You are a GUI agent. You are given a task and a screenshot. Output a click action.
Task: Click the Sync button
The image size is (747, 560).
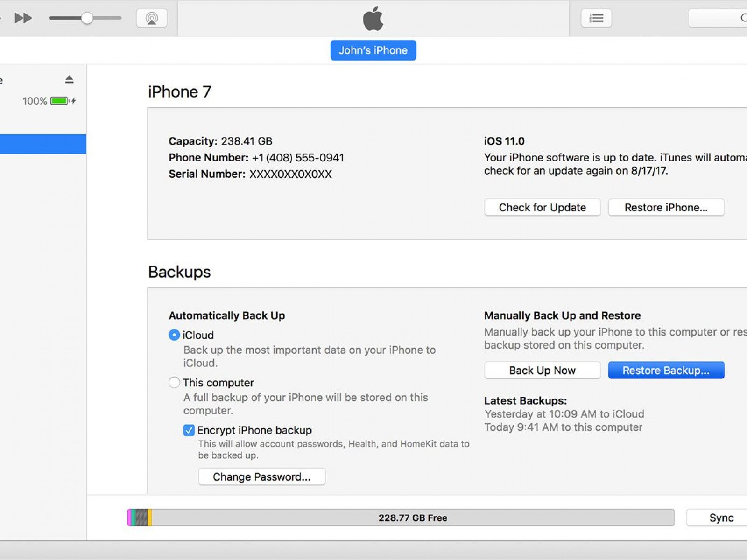(721, 518)
